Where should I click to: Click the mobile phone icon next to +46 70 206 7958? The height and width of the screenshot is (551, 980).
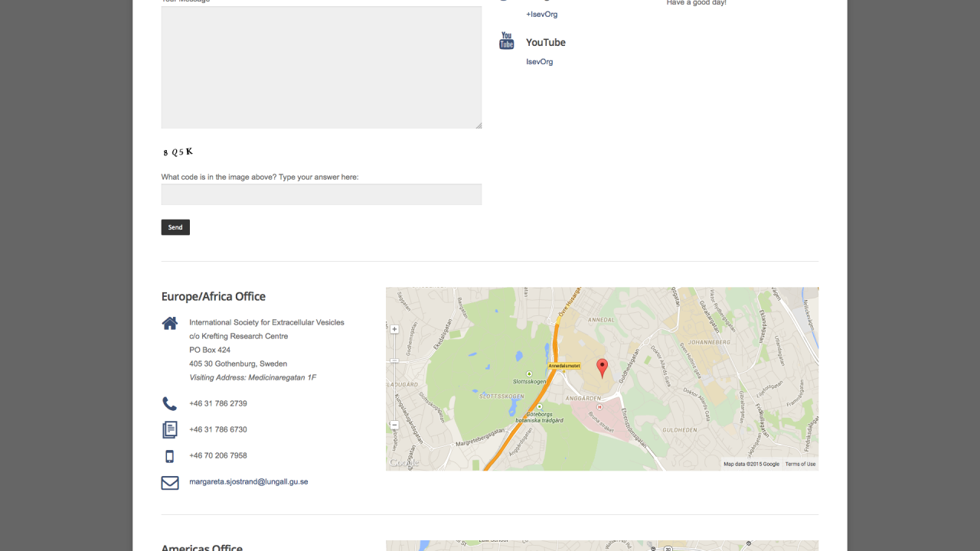coord(169,455)
